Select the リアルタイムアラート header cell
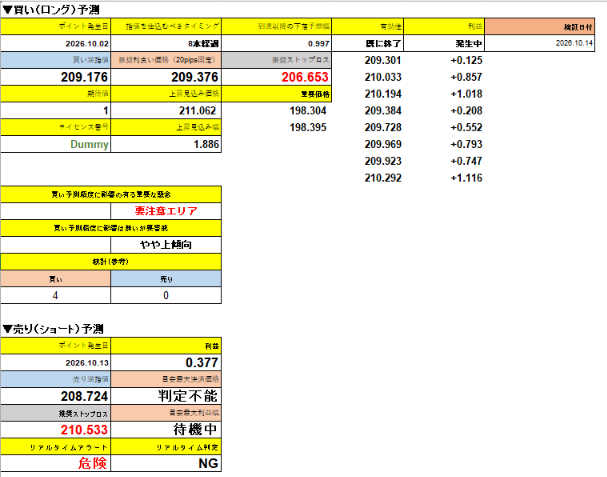 pos(56,447)
